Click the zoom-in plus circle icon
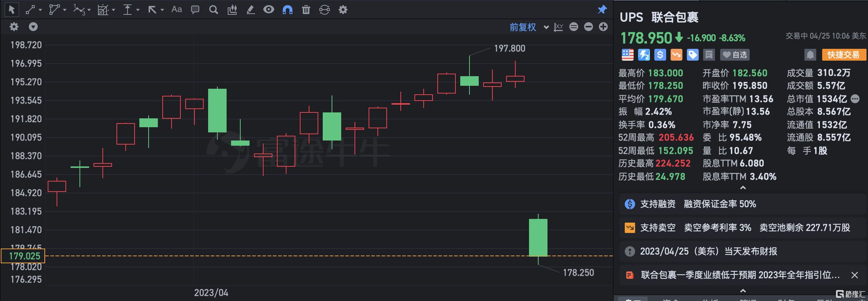Screen dimensions: 868x301 603,27
